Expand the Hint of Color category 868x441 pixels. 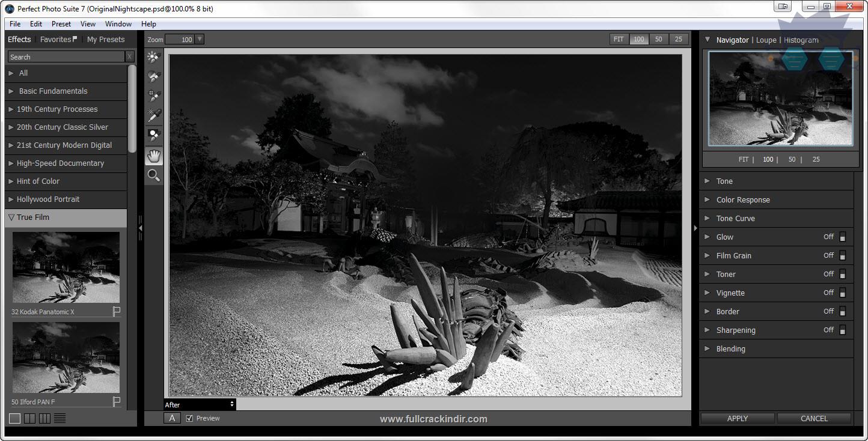66,181
